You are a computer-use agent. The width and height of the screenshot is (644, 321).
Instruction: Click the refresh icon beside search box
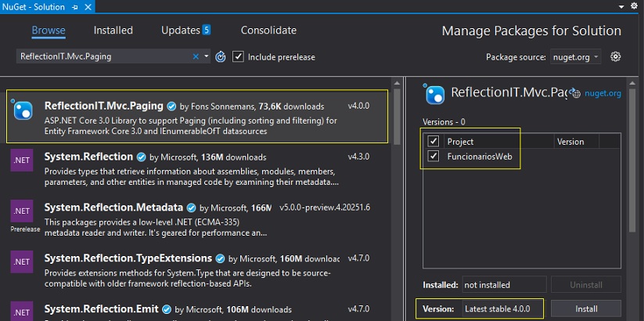(x=221, y=56)
